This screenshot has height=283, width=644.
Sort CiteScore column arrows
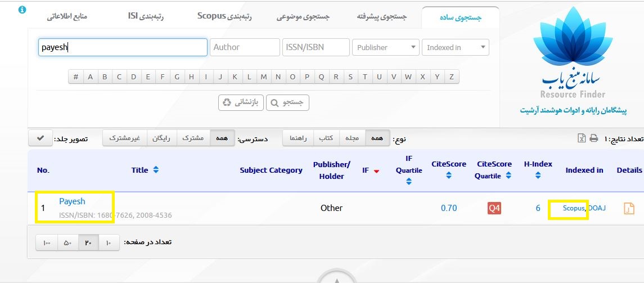(x=448, y=176)
